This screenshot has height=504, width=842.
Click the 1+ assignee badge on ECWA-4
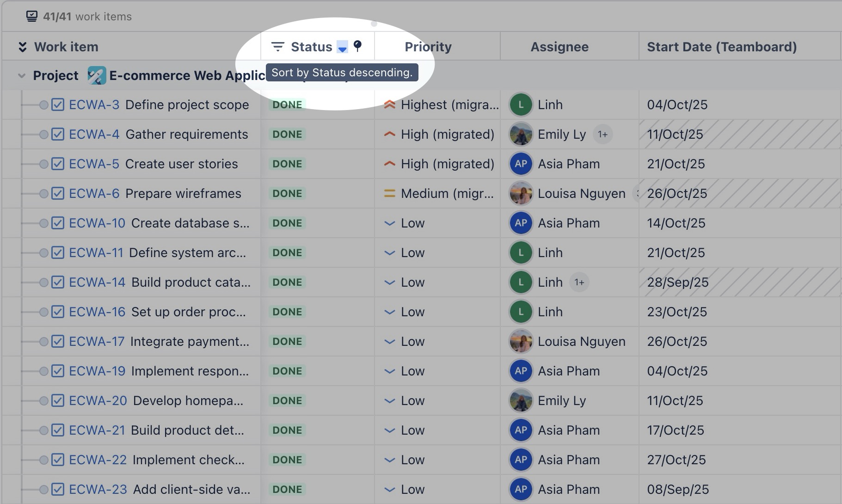click(x=602, y=135)
